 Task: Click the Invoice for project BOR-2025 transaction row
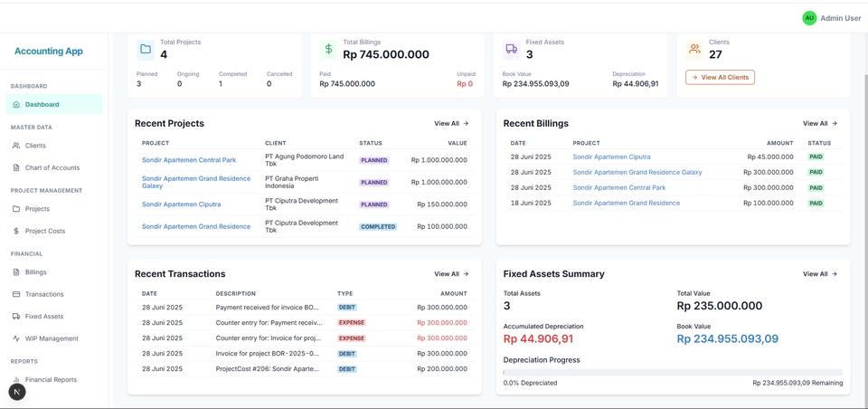click(305, 354)
